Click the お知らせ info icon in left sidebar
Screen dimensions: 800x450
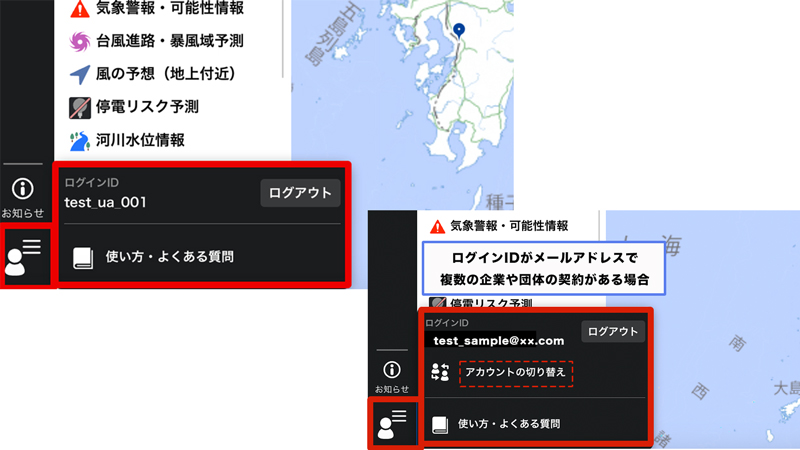[x=22, y=189]
